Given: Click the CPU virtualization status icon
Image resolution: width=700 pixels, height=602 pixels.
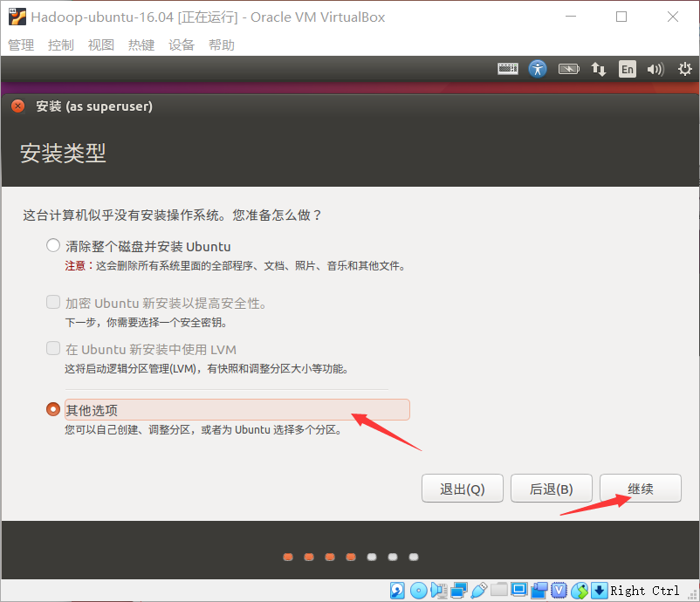Looking at the screenshot, I should tap(559, 591).
